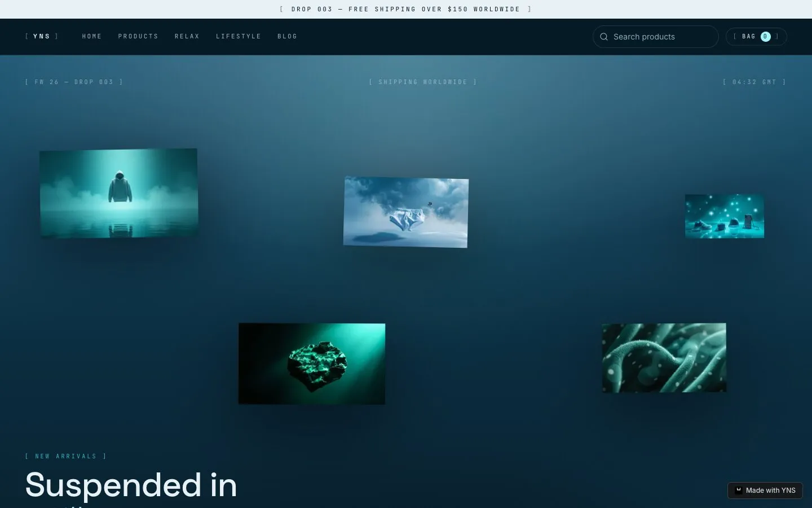812x508 pixels.
Task: View the green crystal rock image
Action: tap(312, 364)
